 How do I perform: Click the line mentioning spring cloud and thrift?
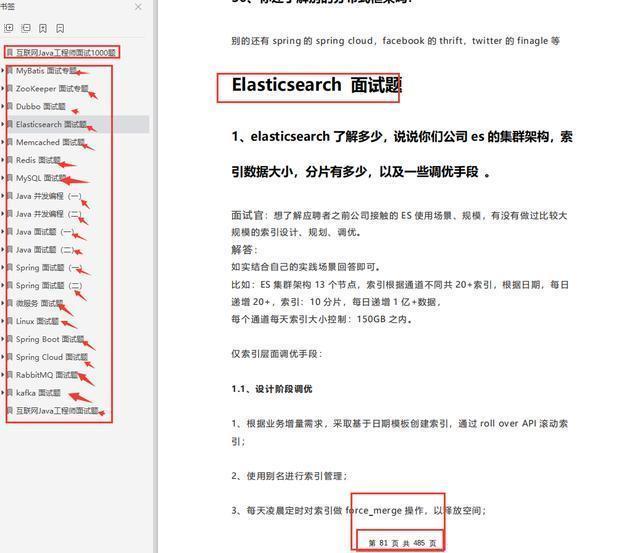[x=396, y=41]
